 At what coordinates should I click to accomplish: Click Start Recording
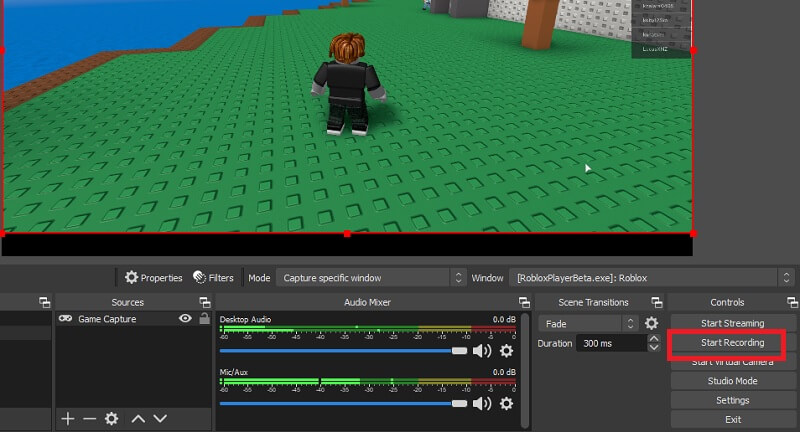733,343
